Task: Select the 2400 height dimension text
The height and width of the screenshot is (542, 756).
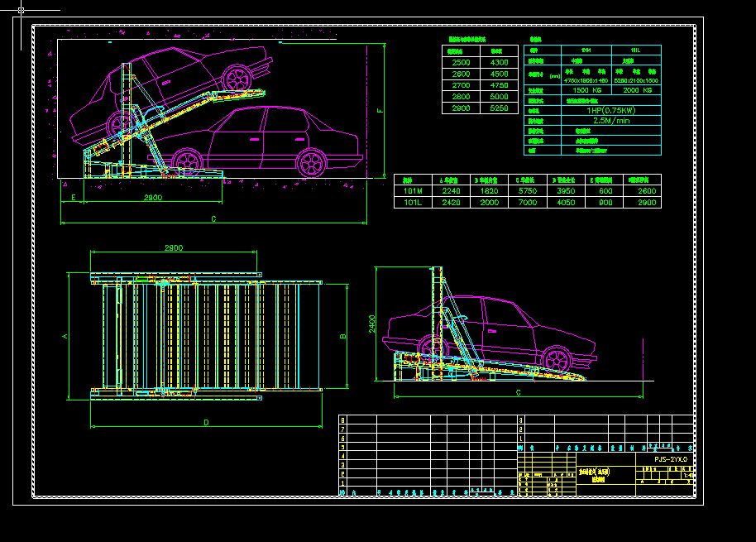Action: [x=372, y=324]
